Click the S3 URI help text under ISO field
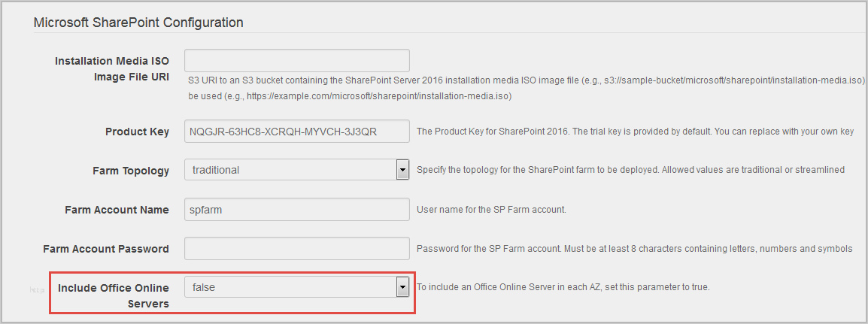868x324 pixels. pyautogui.click(x=527, y=79)
